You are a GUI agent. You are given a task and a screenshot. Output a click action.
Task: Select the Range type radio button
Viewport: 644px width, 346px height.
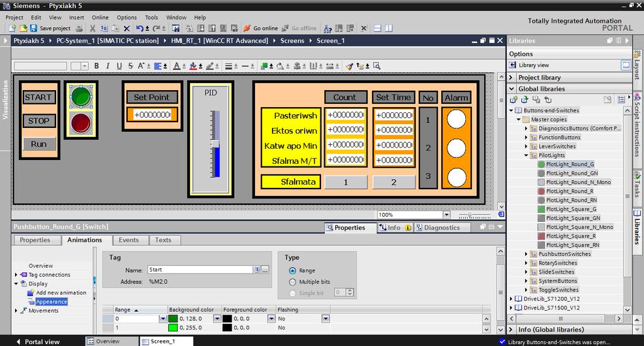point(293,271)
